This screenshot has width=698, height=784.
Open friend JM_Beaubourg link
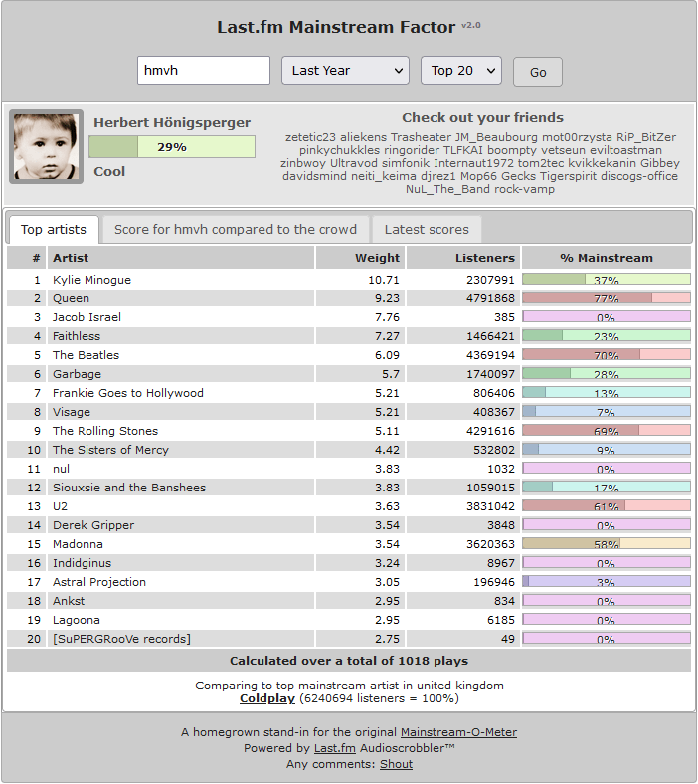tap(496, 137)
